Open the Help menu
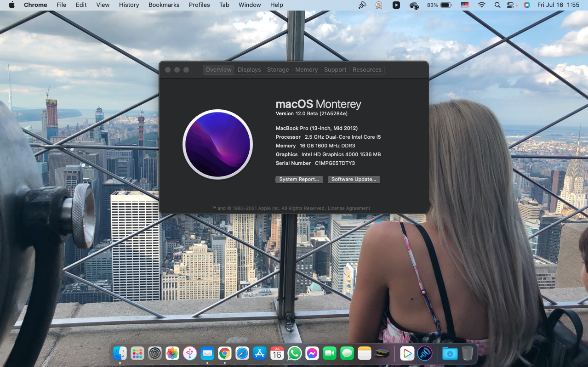The height and width of the screenshot is (367, 588). tap(277, 5)
